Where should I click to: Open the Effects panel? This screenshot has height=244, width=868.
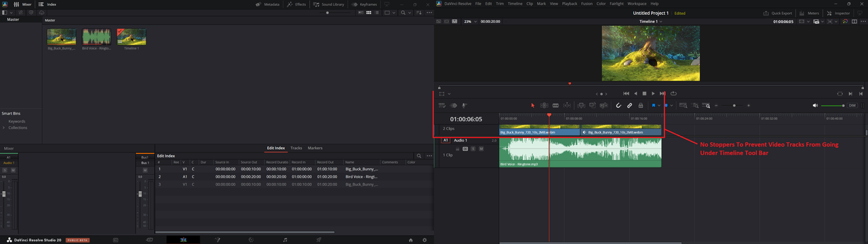[x=296, y=4]
